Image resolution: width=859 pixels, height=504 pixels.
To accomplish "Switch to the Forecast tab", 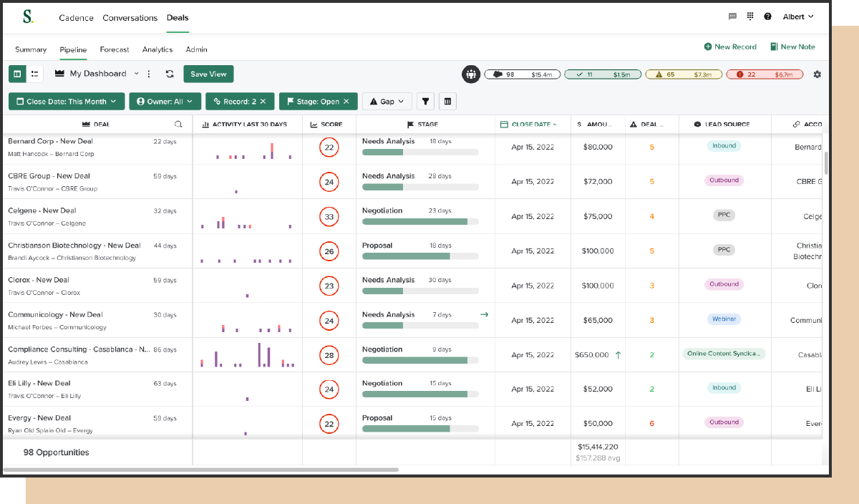I will click(115, 49).
